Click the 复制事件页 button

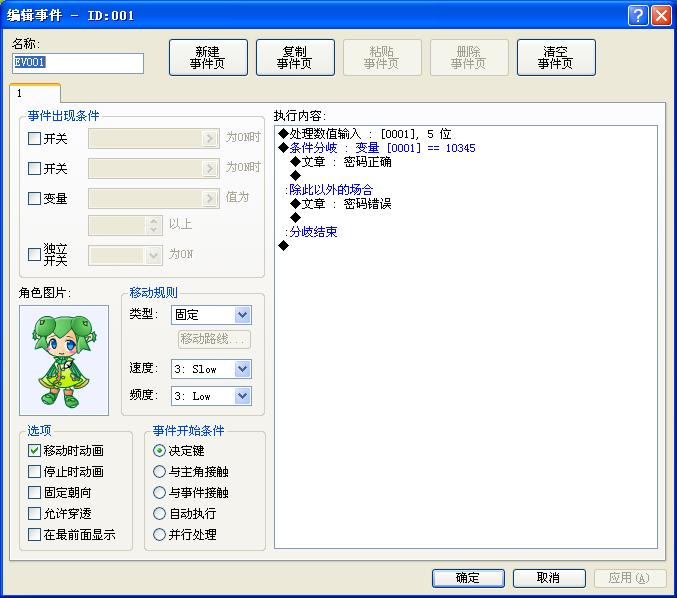[x=295, y=57]
